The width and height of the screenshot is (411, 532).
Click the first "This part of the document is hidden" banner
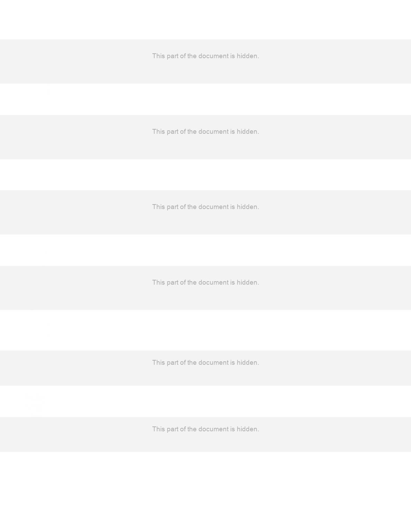[205, 61]
